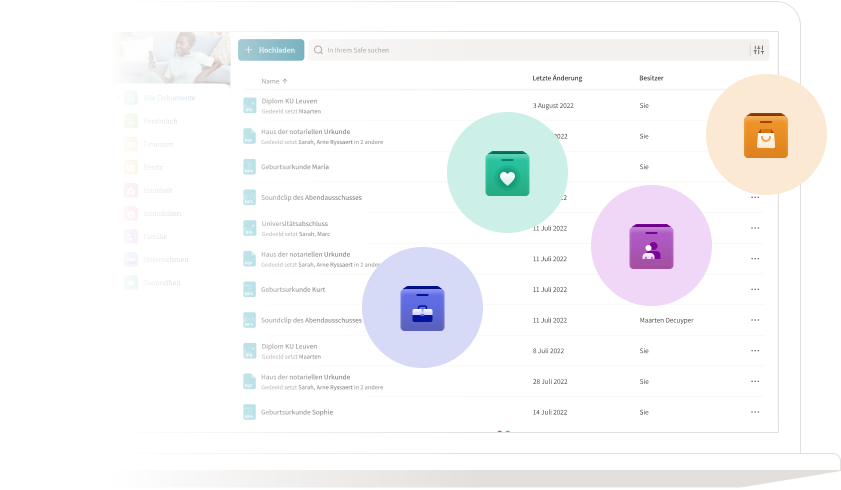Sort by Besitzer column header
This screenshot has width=841, height=490.
[651, 78]
